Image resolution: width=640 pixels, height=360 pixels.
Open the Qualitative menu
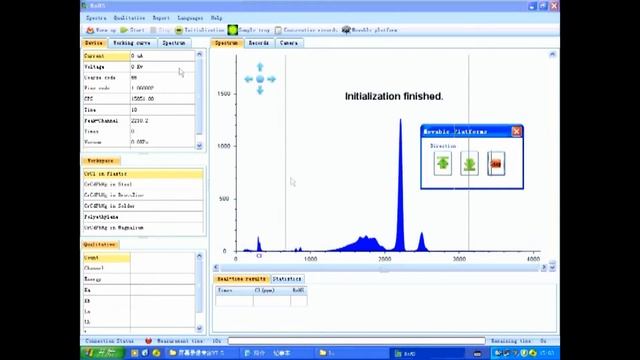coord(129,18)
